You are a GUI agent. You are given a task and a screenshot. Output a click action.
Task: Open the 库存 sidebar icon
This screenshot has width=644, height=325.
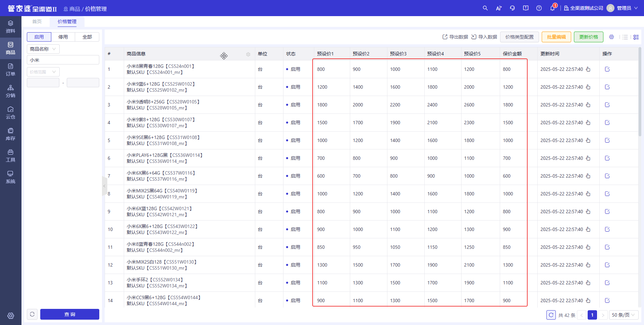10,134
